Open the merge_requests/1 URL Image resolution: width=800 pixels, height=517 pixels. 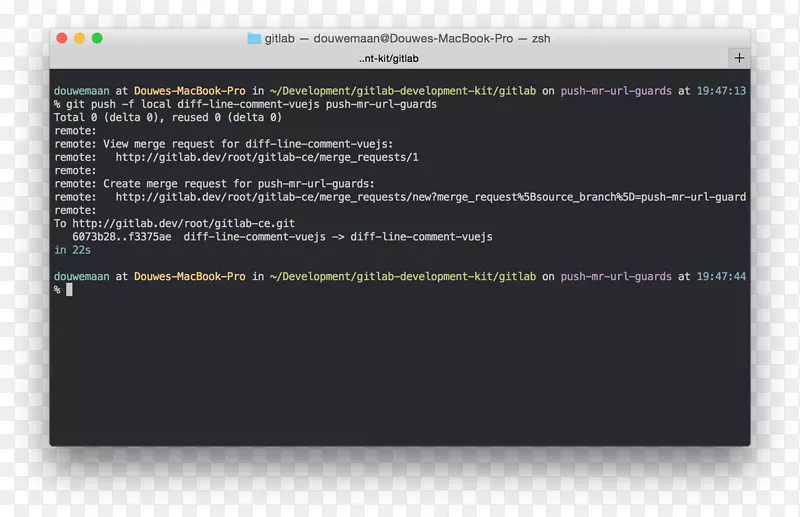(x=267, y=157)
